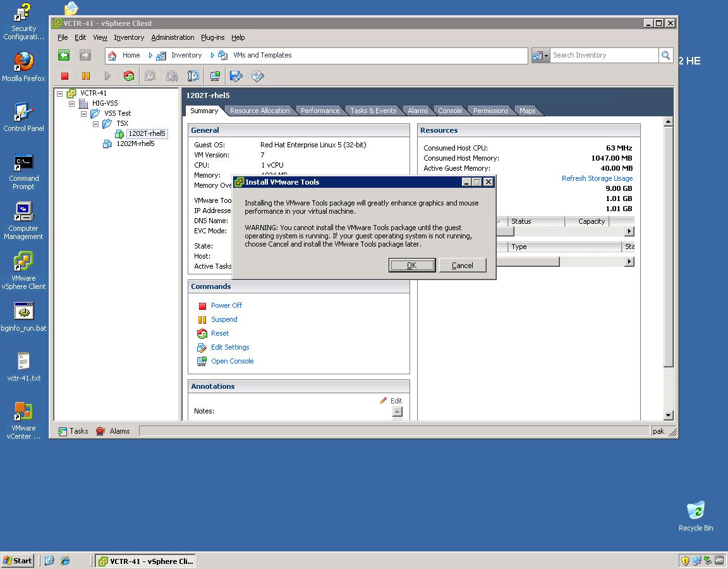This screenshot has width=728, height=569.
Task: Click the Open Console command link
Action: pyautogui.click(x=232, y=362)
